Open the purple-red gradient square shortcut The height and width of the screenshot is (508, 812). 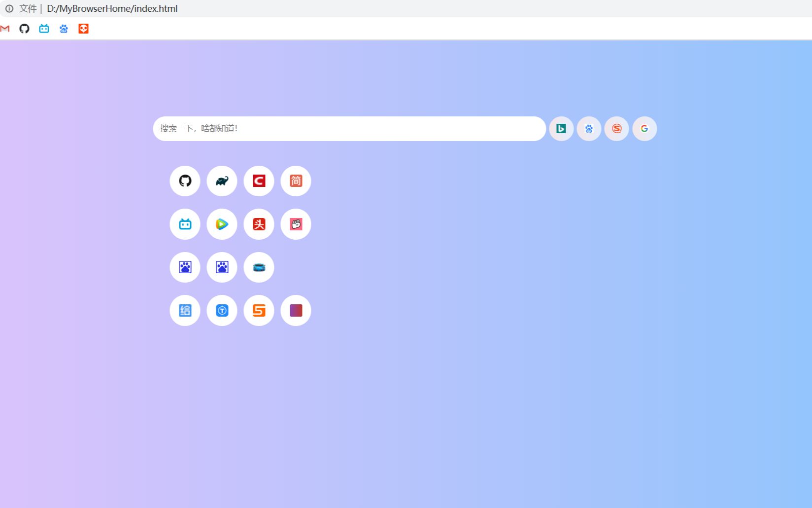click(x=296, y=311)
